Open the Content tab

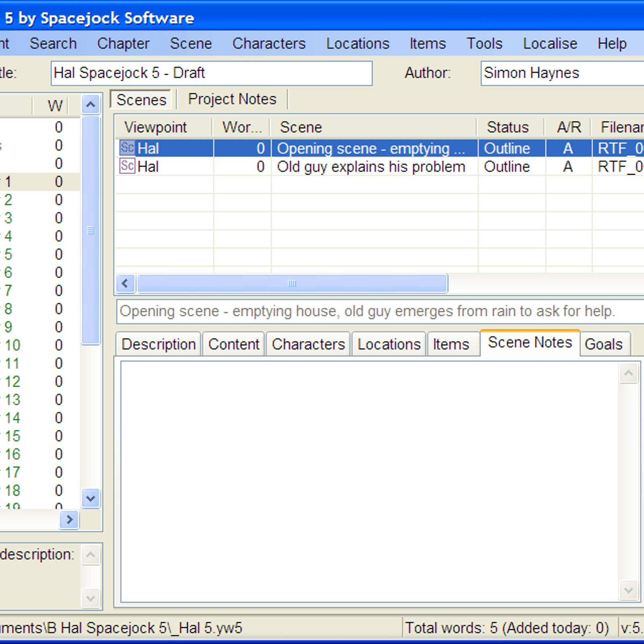pos(234,344)
